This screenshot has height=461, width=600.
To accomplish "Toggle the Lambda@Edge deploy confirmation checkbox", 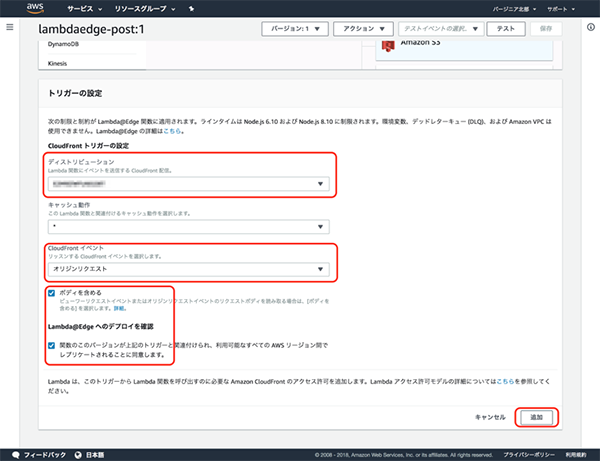I will pos(52,345).
